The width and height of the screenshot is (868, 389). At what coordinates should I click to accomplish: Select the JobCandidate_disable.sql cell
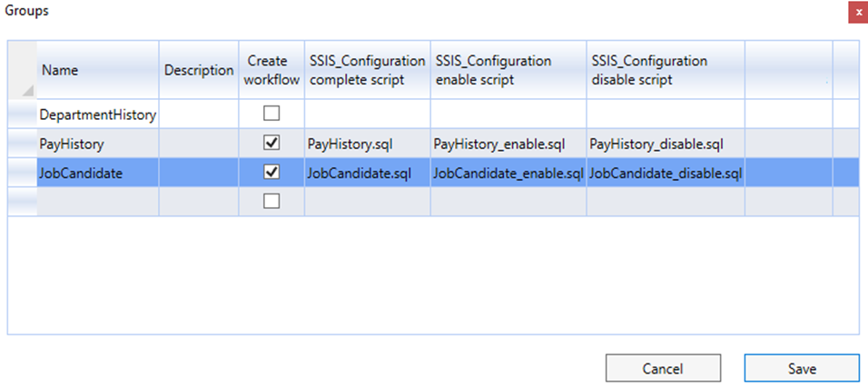(x=666, y=173)
